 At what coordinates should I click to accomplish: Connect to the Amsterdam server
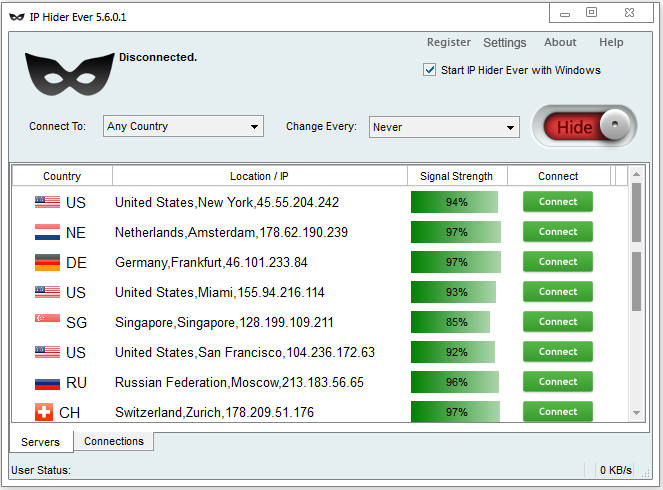point(558,232)
